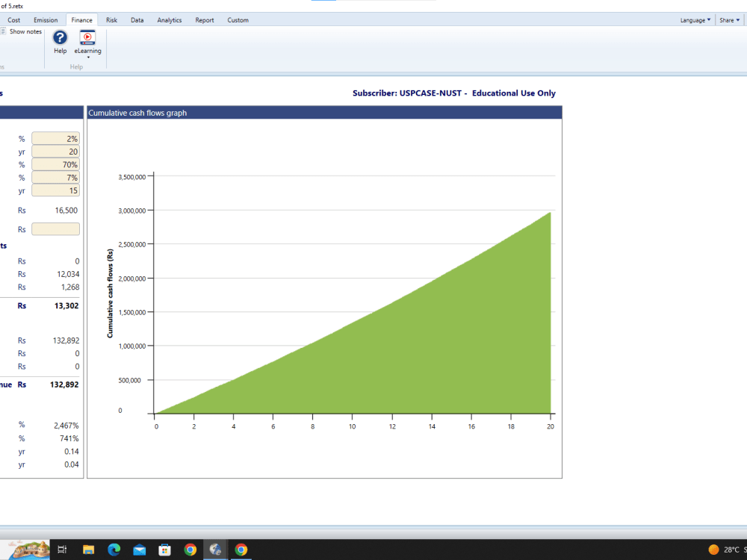Image resolution: width=747 pixels, height=560 pixels.
Task: Open Task View on the taskbar
Action: click(x=62, y=550)
